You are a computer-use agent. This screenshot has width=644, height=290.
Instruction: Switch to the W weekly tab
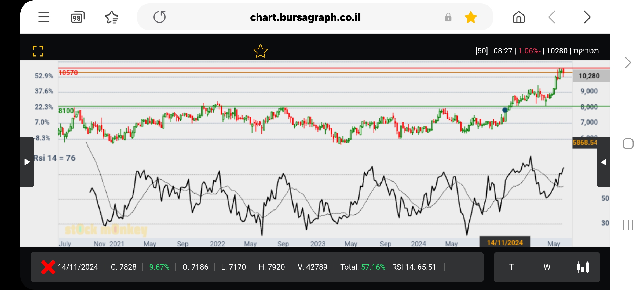[x=547, y=267]
